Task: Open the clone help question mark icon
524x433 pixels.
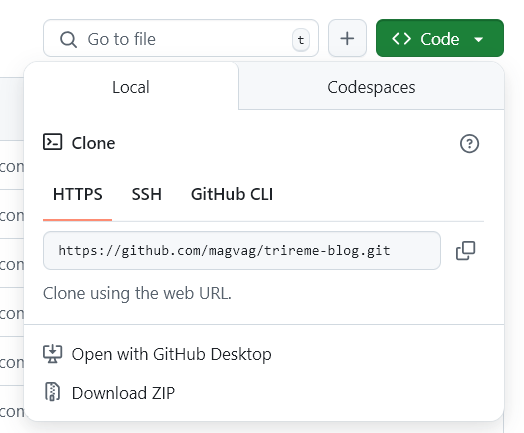Action: click(470, 144)
